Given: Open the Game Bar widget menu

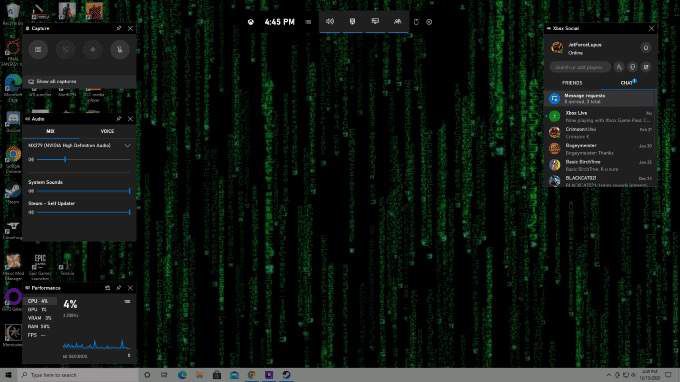Looking at the screenshot, I should [x=308, y=22].
